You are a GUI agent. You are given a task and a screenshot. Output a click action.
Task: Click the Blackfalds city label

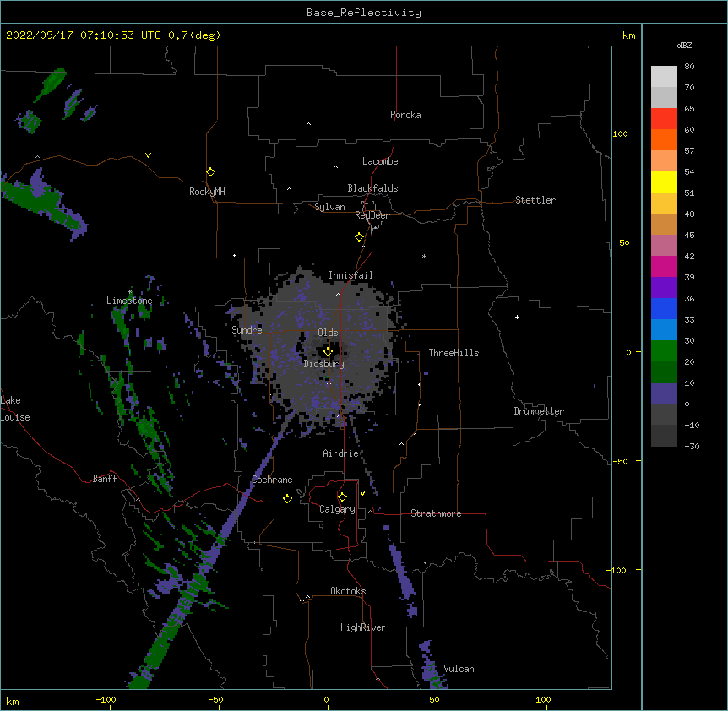click(372, 188)
